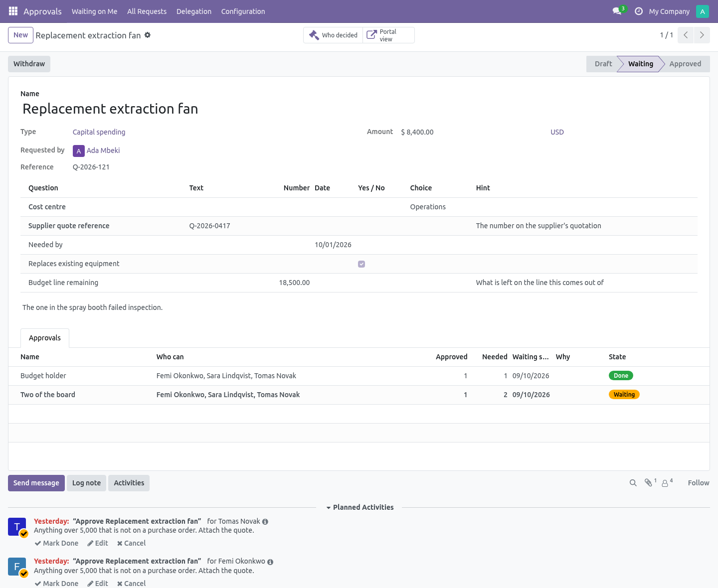
Task: Click the Activities button
Action: (129, 483)
